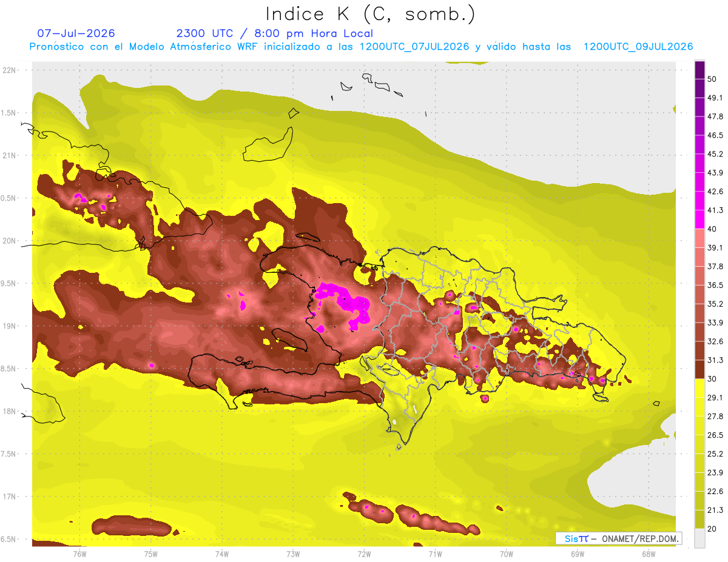Click the colorbar value "43.9"
Image resolution: width=728 pixels, height=562 pixels.
click(715, 173)
